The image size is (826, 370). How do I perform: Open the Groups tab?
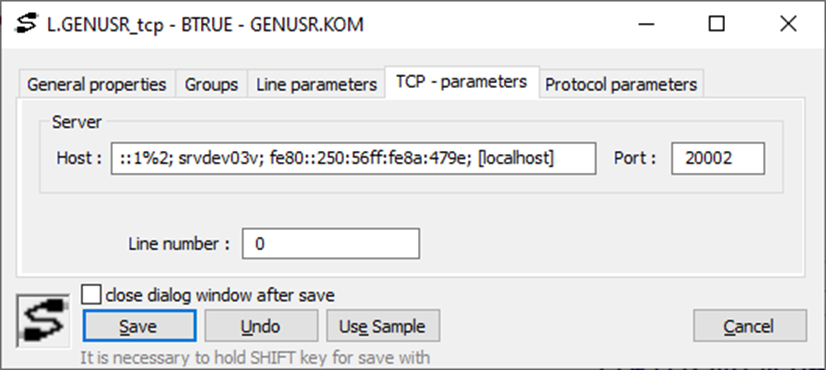click(211, 84)
